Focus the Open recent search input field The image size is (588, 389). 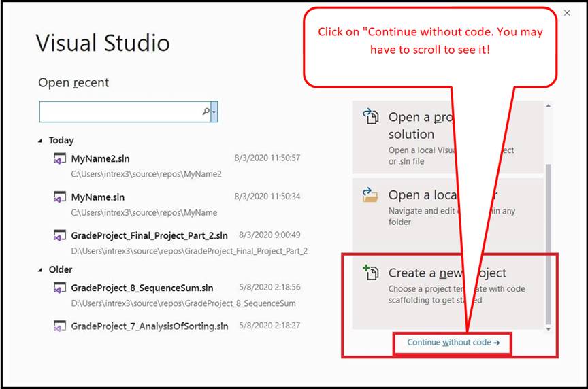[120, 112]
